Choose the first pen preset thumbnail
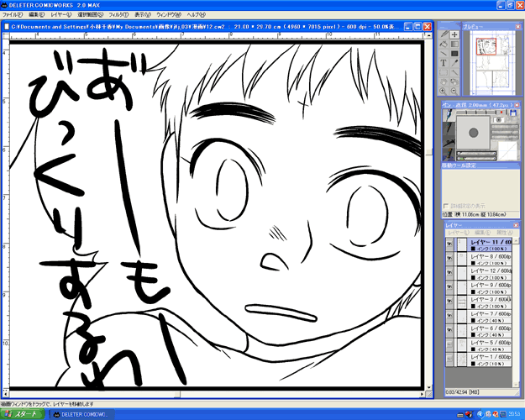The height and width of the screenshot is (420, 525). click(x=449, y=115)
